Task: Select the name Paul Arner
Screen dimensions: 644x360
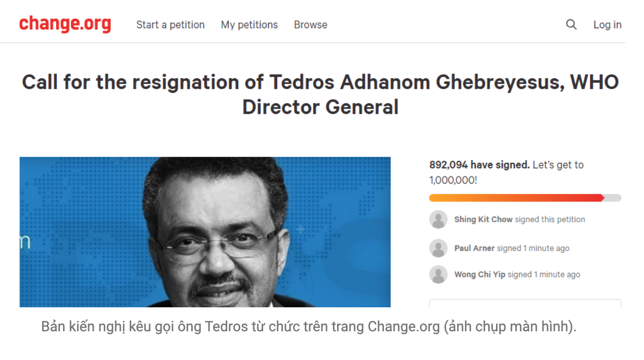Action: pos(474,248)
